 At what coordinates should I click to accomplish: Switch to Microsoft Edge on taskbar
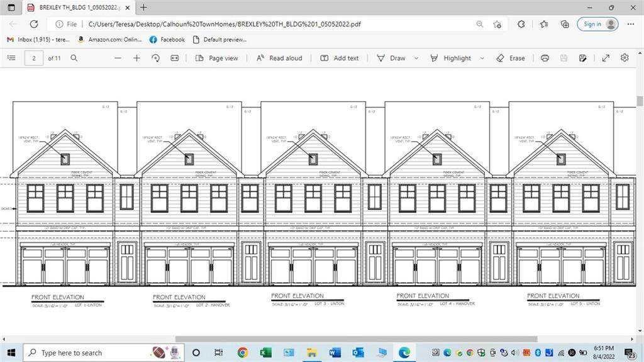404,353
